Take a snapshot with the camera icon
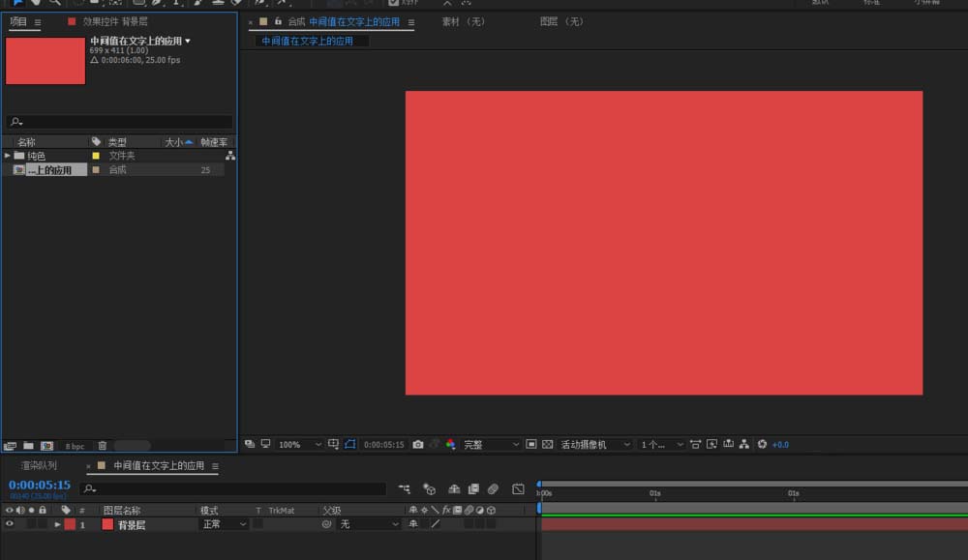Image resolution: width=968 pixels, height=560 pixels. click(x=417, y=445)
